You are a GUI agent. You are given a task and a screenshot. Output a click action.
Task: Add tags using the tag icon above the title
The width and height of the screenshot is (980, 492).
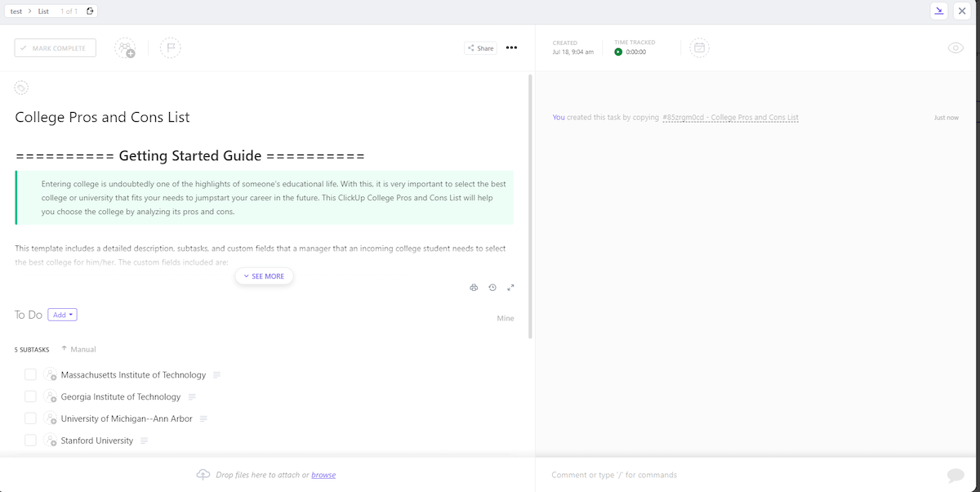[22, 87]
